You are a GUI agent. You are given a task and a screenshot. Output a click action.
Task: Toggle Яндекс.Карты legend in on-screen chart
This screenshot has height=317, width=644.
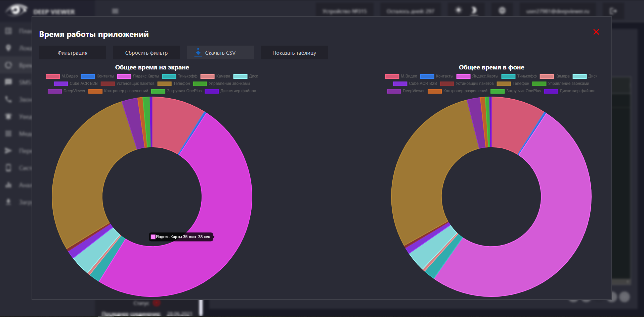pyautogui.click(x=138, y=76)
